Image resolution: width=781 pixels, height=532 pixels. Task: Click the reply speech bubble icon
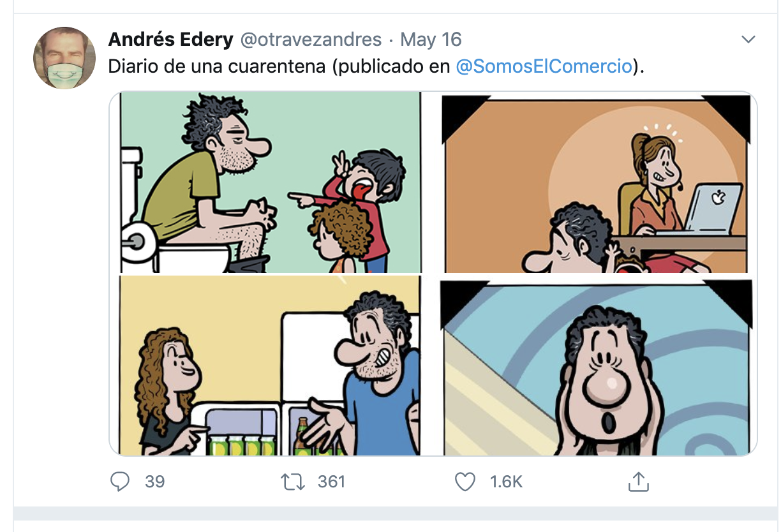point(120,482)
